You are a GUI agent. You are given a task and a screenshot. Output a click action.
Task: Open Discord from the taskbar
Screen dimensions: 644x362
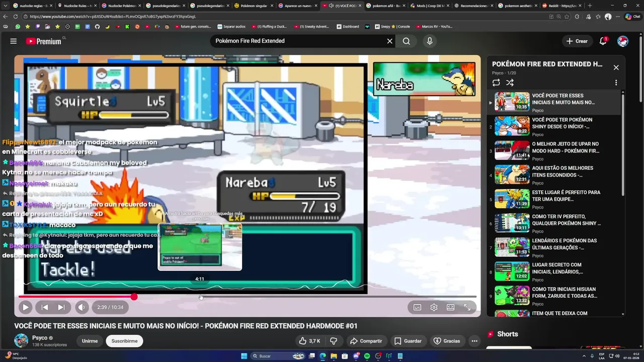click(x=356, y=356)
